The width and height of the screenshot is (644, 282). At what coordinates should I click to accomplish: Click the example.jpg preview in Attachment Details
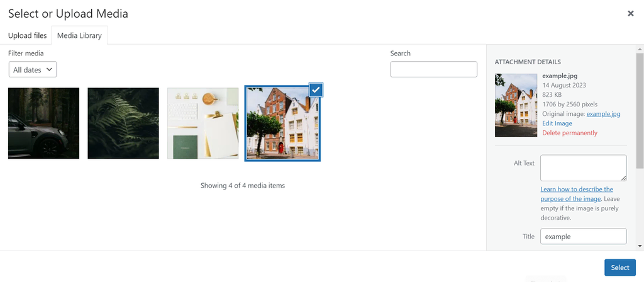coord(516,105)
